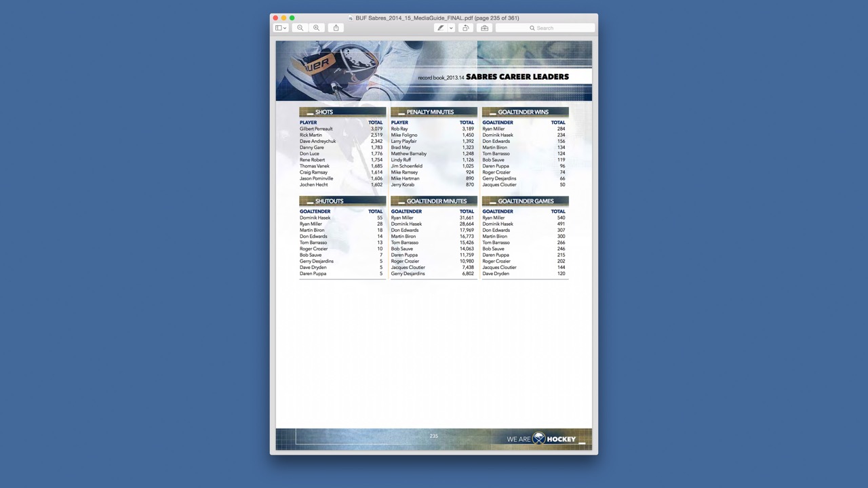Click Rick Martin in the Shots list
This screenshot has height=488, width=868.
coord(311,135)
